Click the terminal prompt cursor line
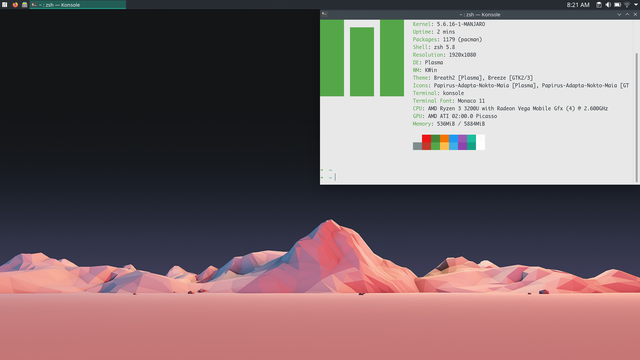Screen dimensions: 640x360 [329, 177]
